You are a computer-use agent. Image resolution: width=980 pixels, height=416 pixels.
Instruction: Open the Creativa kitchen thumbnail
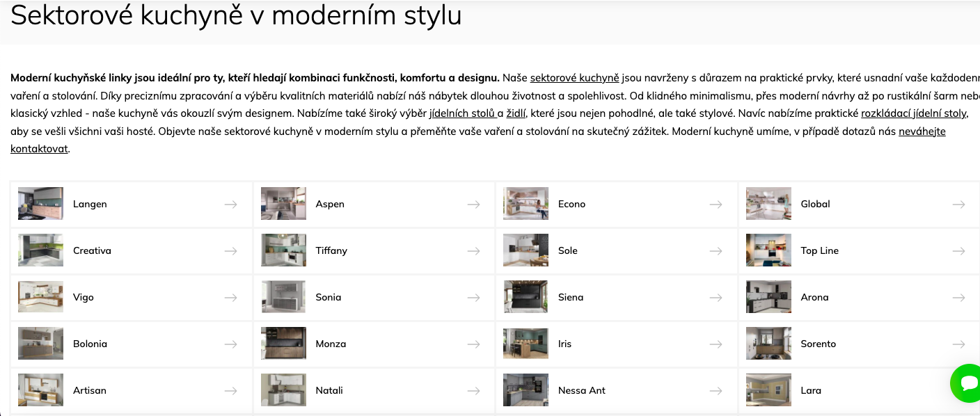click(40, 250)
